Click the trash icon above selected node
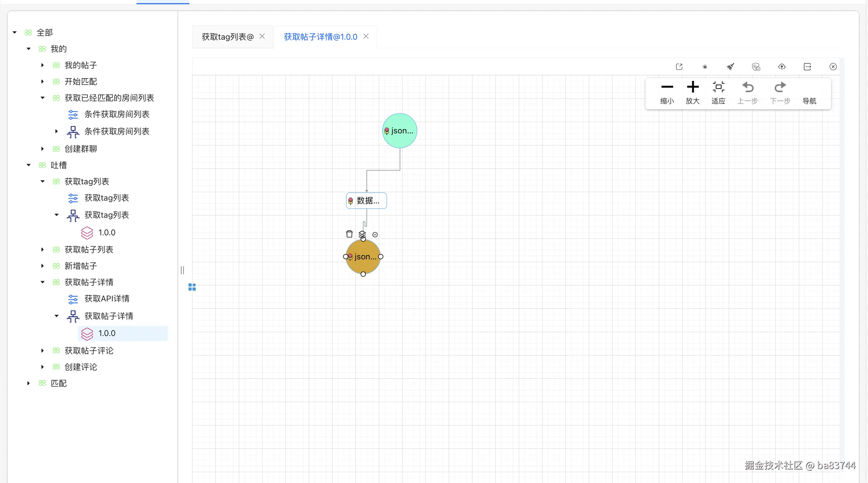 coord(349,234)
